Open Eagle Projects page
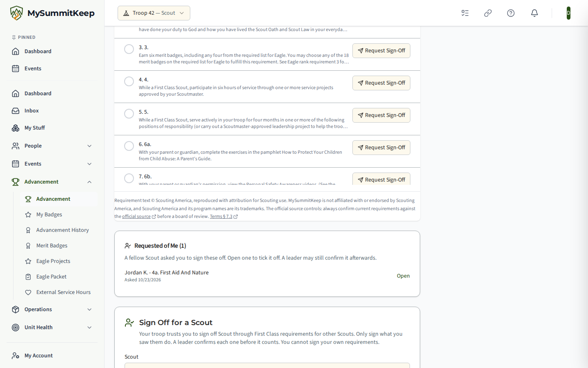Viewport: 588px width, 368px height. tap(59, 261)
